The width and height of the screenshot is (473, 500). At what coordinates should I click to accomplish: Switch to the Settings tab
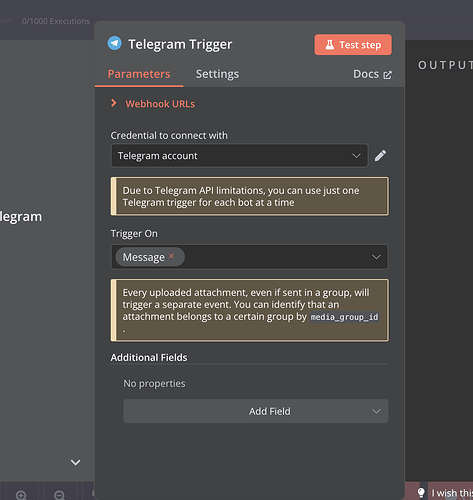(x=217, y=74)
